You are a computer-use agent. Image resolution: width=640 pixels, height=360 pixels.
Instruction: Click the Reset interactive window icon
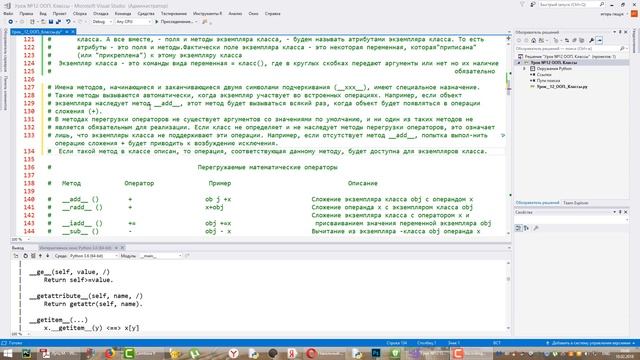[x=25, y=256]
